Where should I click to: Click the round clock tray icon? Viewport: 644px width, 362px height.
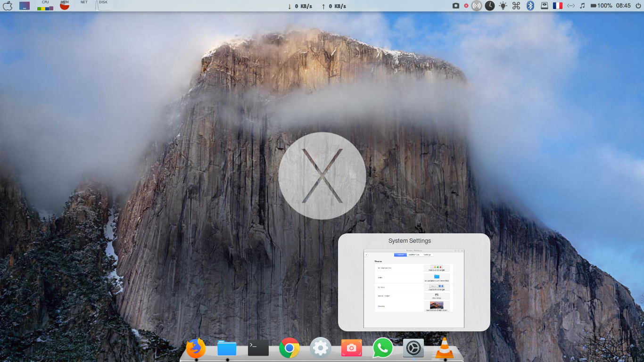point(490,6)
